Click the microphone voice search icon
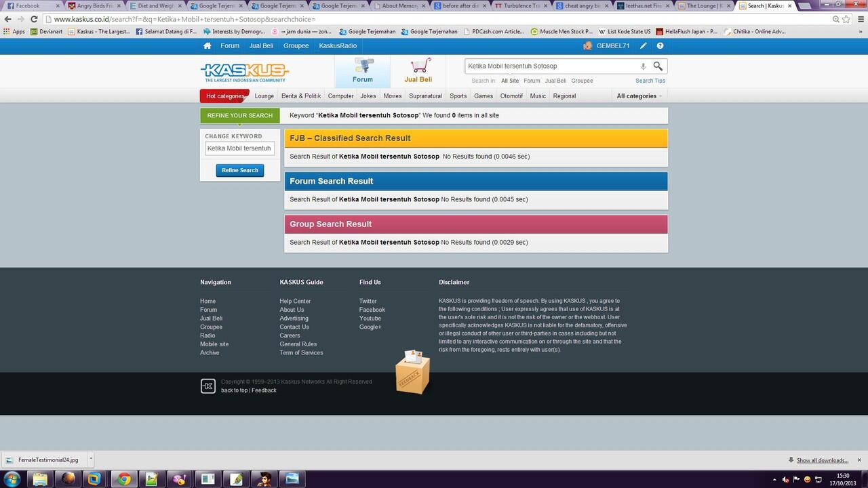Image resolution: width=868 pixels, height=488 pixels. [643, 66]
